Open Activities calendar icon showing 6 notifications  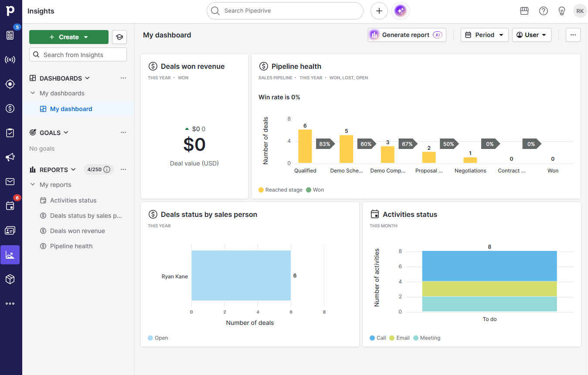(10, 206)
